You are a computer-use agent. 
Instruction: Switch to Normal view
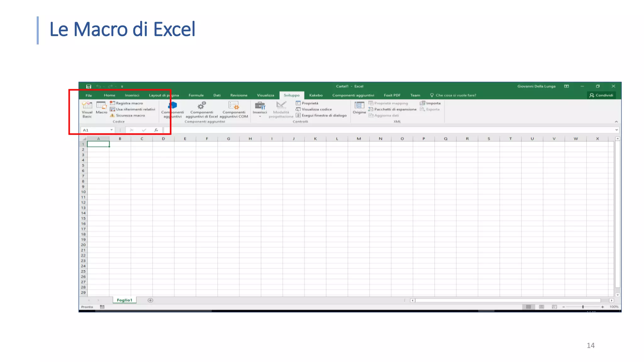[x=528, y=307]
